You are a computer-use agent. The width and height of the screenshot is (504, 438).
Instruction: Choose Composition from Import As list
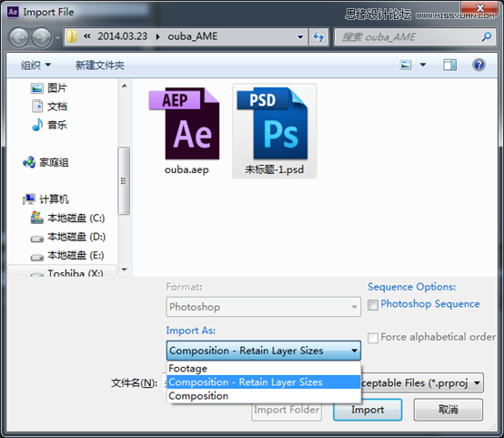pos(264,396)
